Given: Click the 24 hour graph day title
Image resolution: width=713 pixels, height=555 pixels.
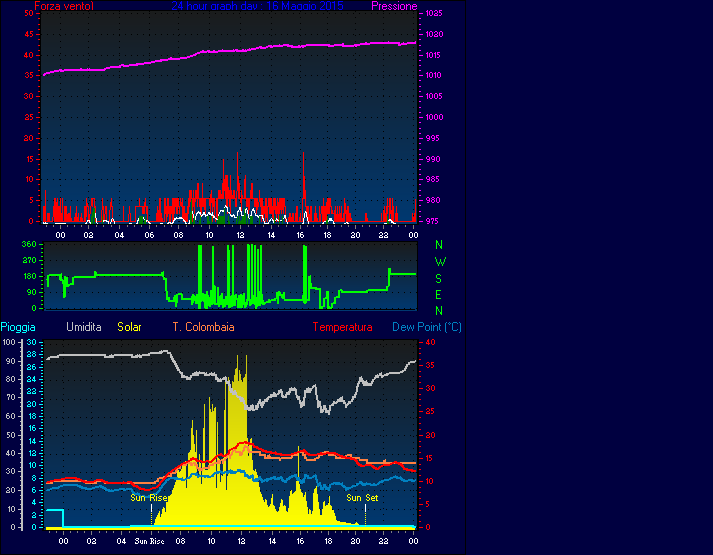Looking at the screenshot, I should point(257,6).
